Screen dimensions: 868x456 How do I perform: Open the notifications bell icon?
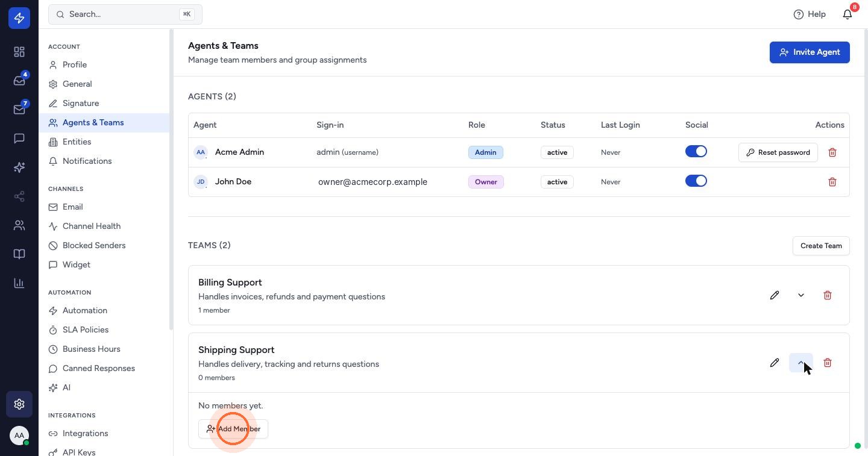(x=848, y=14)
